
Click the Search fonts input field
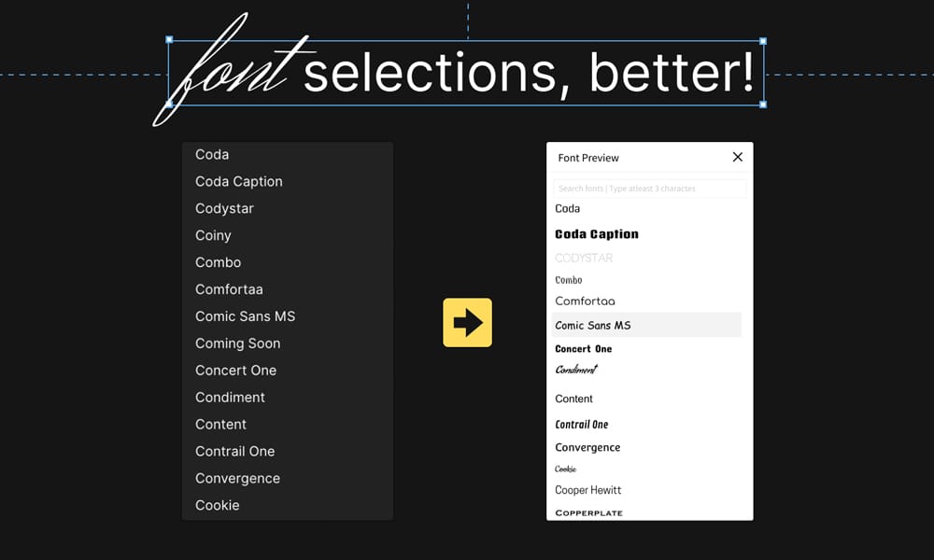click(649, 188)
